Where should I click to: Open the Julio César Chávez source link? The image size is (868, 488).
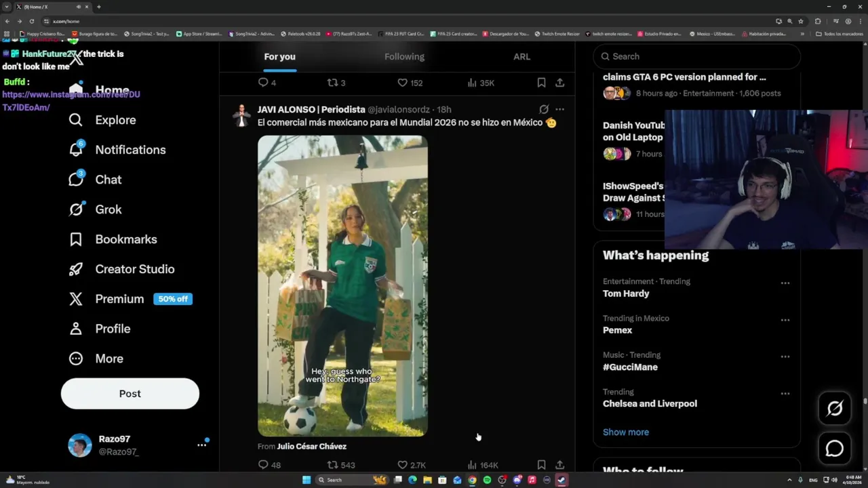click(x=312, y=447)
